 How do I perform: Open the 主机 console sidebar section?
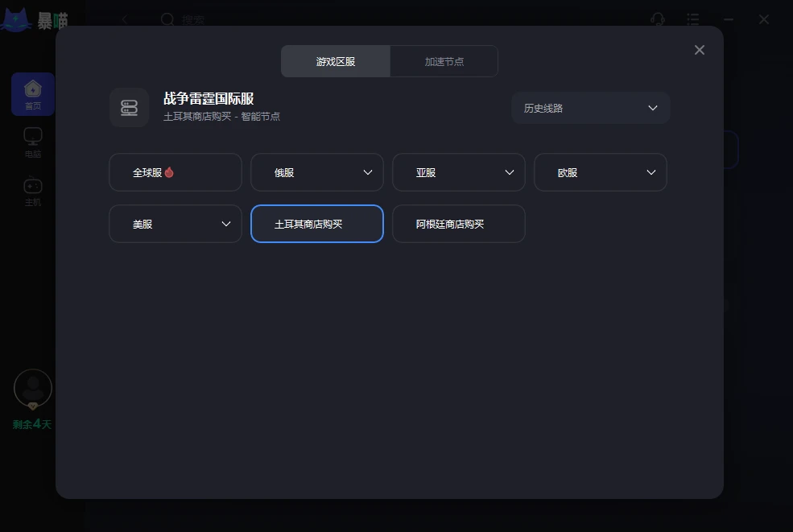pos(33,191)
